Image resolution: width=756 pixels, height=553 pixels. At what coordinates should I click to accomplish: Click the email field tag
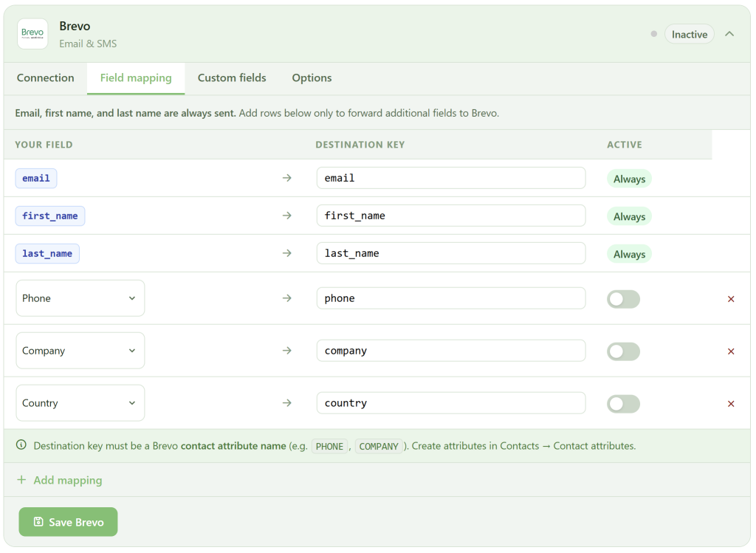click(x=36, y=179)
